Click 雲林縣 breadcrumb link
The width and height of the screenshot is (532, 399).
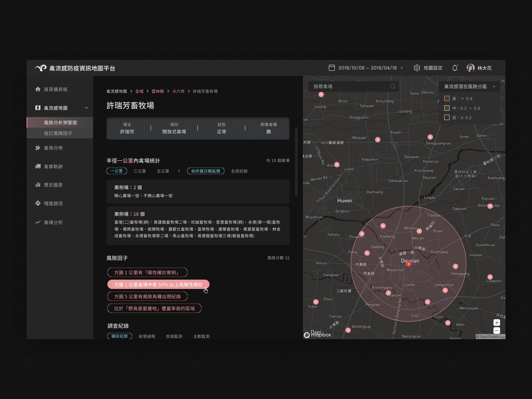click(158, 91)
